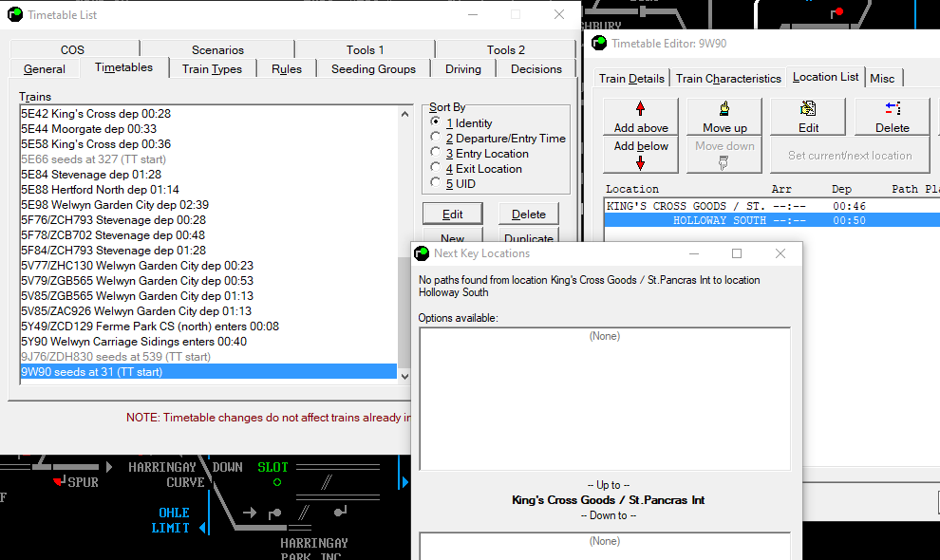Open Train Characteristics tab in Timetable Editor

click(728, 79)
